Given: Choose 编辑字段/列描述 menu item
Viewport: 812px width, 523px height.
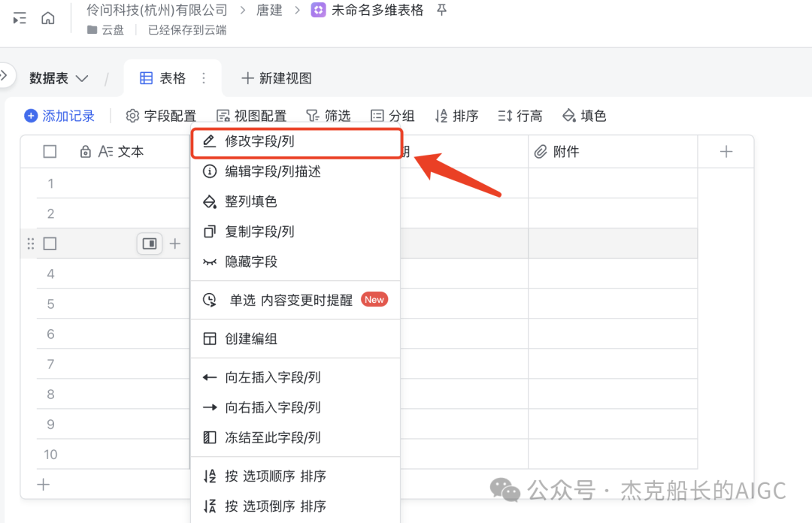Looking at the screenshot, I should [296, 171].
